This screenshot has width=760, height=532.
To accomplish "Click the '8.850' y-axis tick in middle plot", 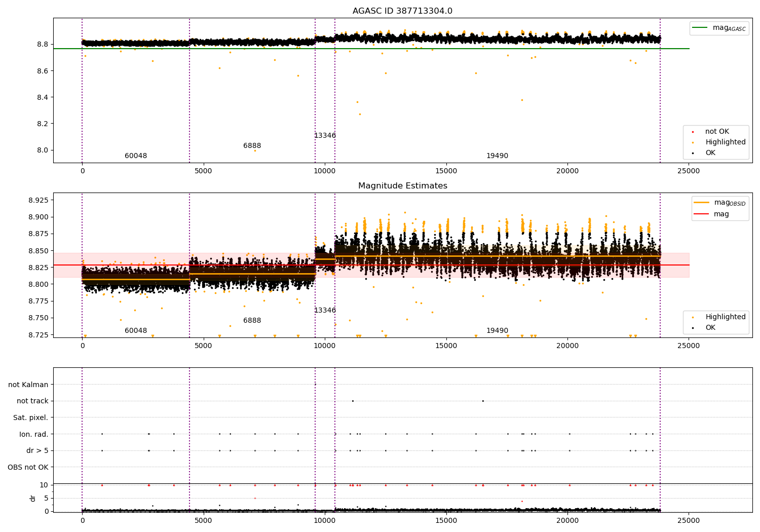I will click(39, 251).
